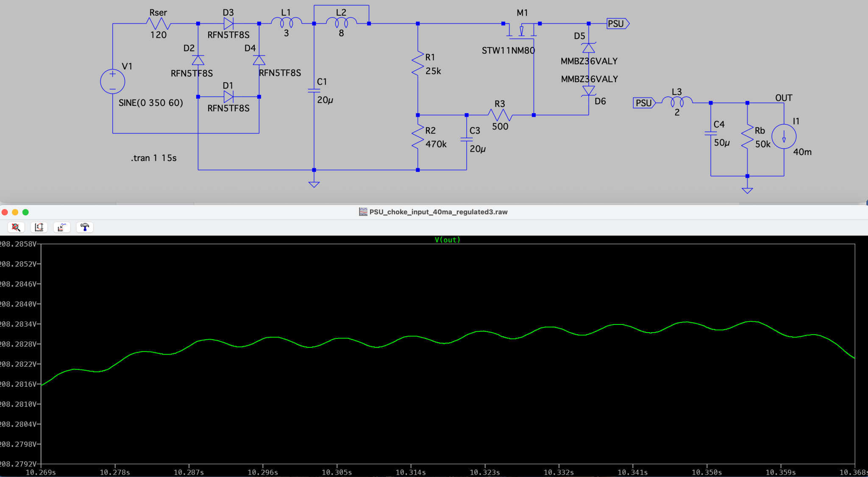Click the 20µ value next to C3
868x477 pixels.
click(478, 149)
